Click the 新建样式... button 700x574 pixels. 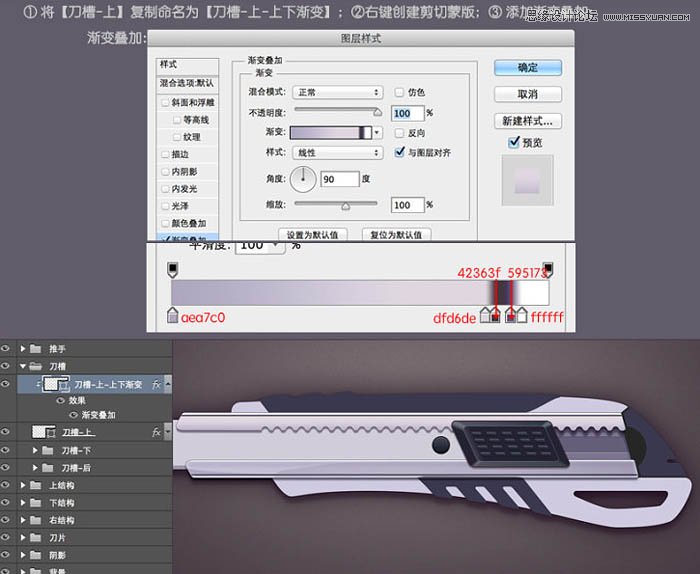[x=528, y=121]
